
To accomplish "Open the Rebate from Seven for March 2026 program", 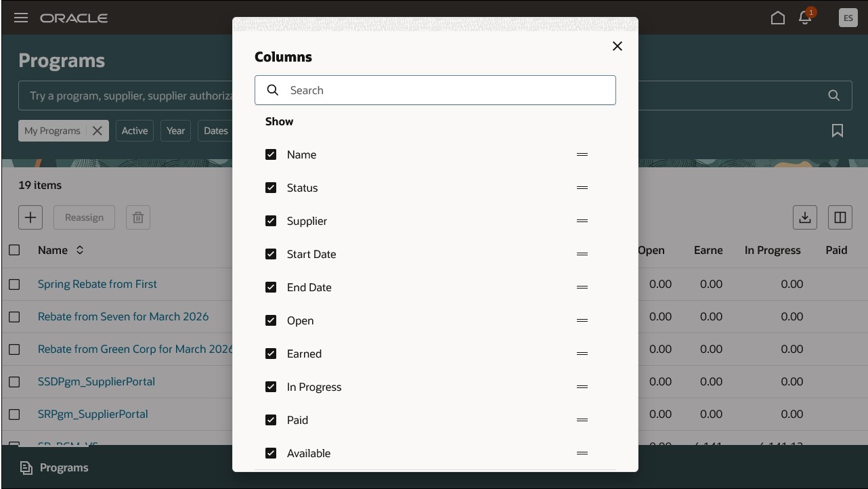I will click(x=123, y=316).
